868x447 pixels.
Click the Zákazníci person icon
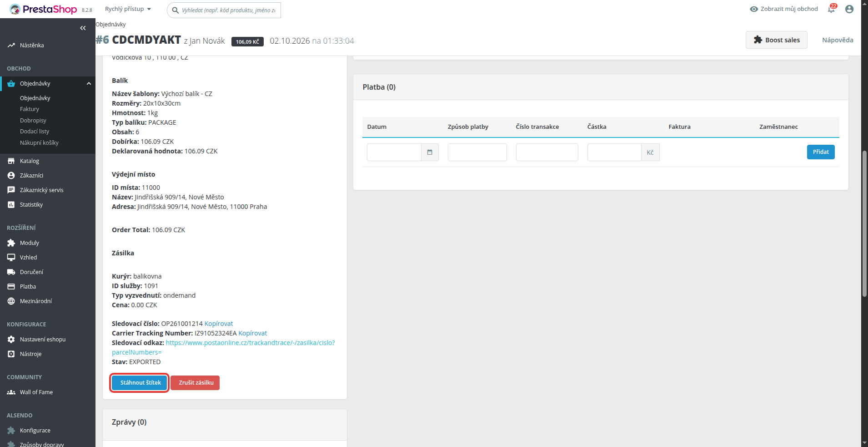(11, 176)
